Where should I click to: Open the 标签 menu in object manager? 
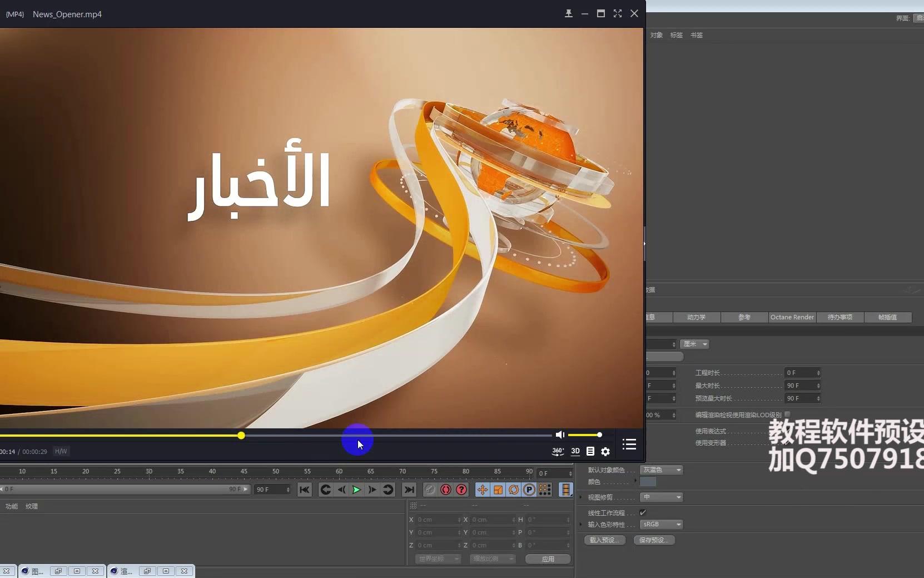coord(677,35)
